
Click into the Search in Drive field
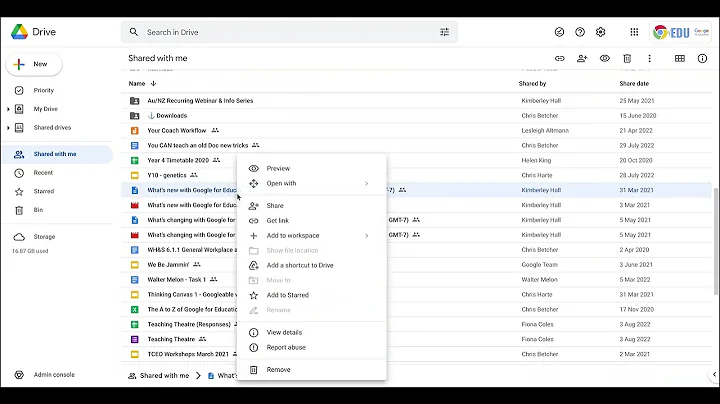click(289, 32)
